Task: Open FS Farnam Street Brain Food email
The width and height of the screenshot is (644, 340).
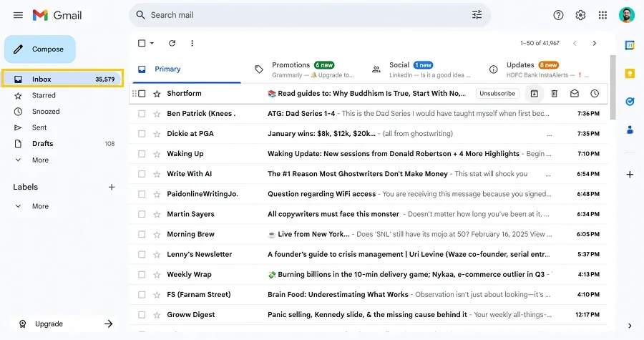Action: (x=369, y=295)
